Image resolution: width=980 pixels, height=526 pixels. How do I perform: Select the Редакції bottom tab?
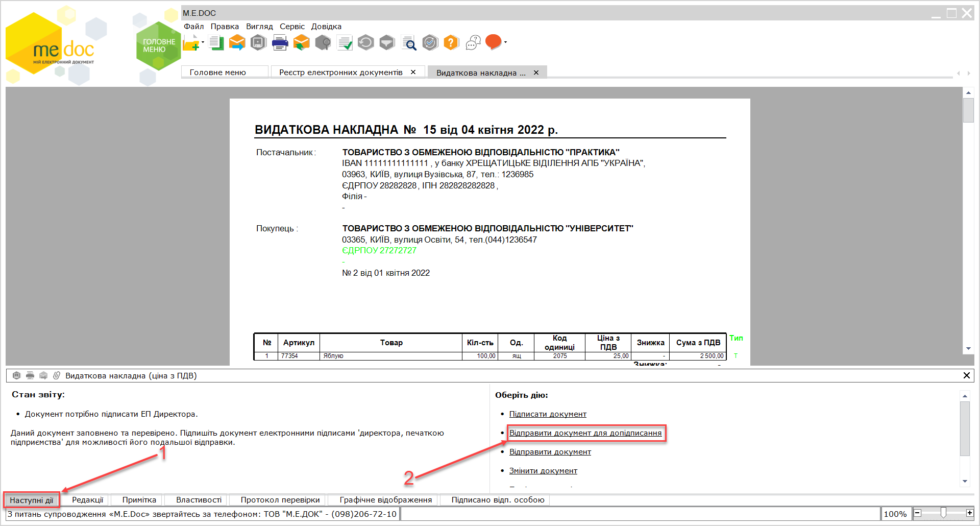pos(87,500)
